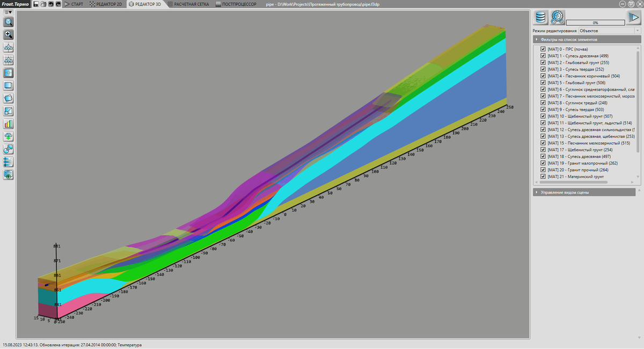Toggle MAT 3 - Супесь твердая (252) checkbox
The height and width of the screenshot is (349, 644).
(543, 69)
